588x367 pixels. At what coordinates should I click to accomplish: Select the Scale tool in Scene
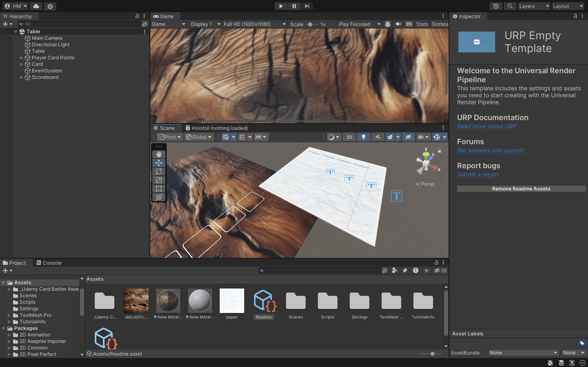[x=159, y=180]
